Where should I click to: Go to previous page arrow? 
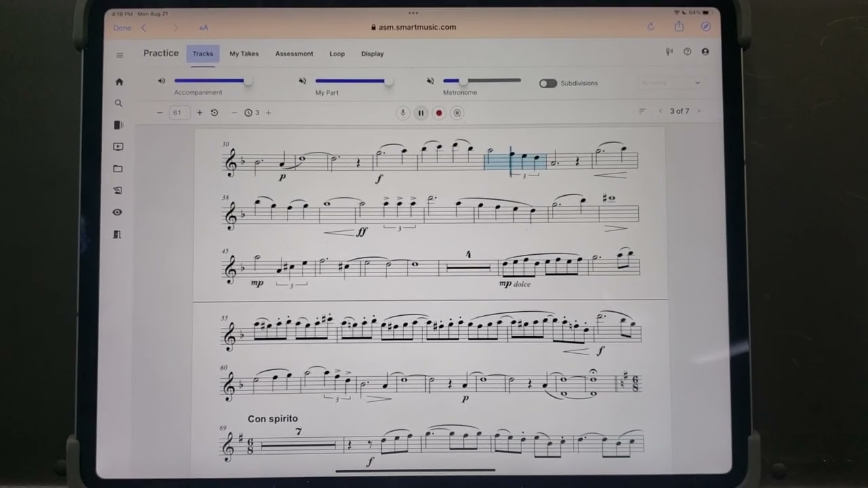pyautogui.click(x=660, y=111)
